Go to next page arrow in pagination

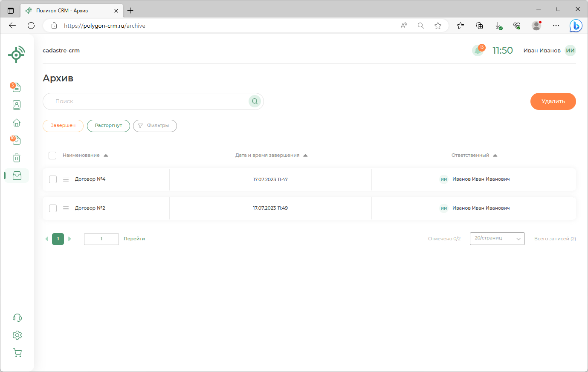pyautogui.click(x=70, y=239)
